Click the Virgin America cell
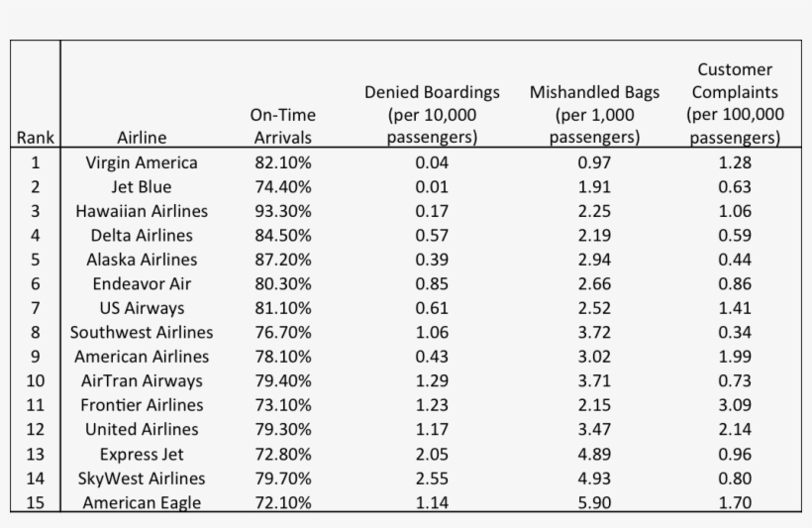 coord(142,162)
